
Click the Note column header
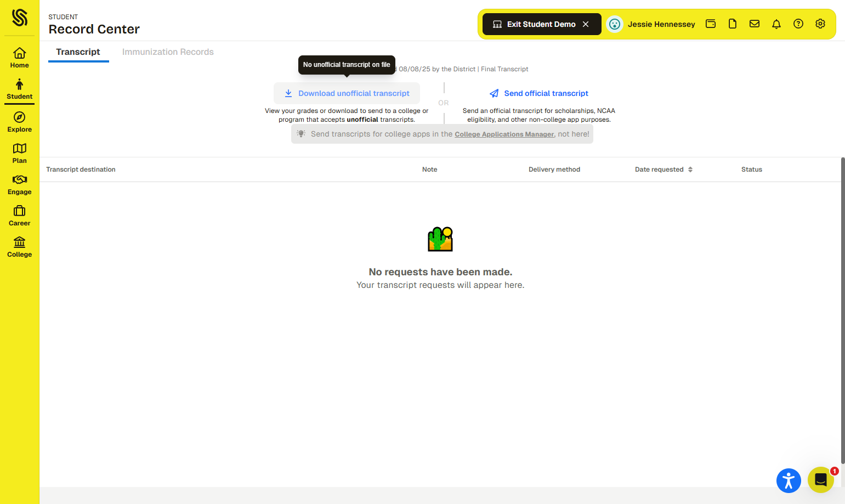(x=430, y=169)
